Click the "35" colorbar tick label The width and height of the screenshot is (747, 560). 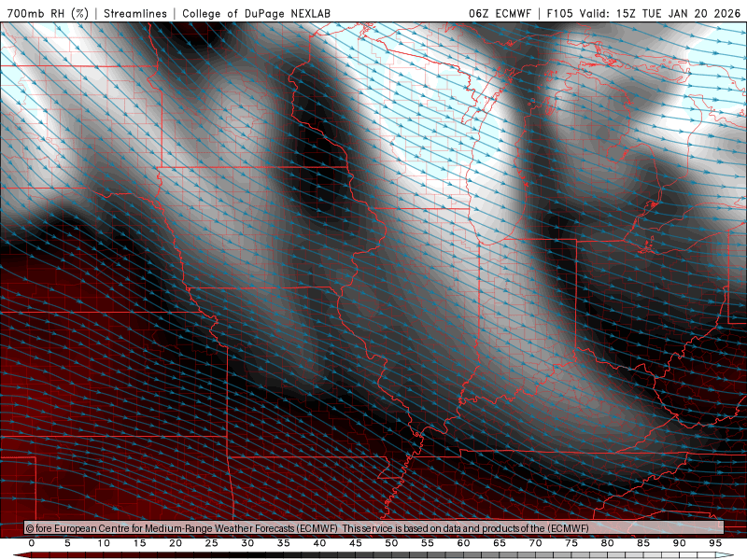[284, 543]
